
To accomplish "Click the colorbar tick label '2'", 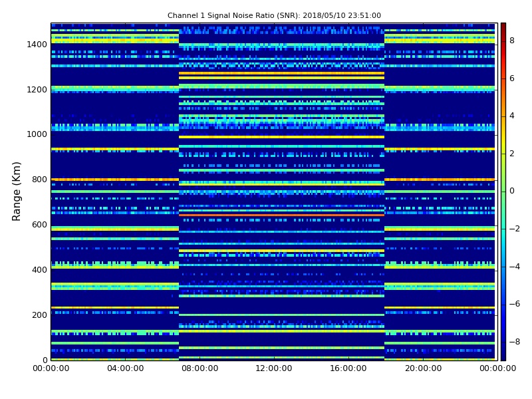I will coord(512,154).
